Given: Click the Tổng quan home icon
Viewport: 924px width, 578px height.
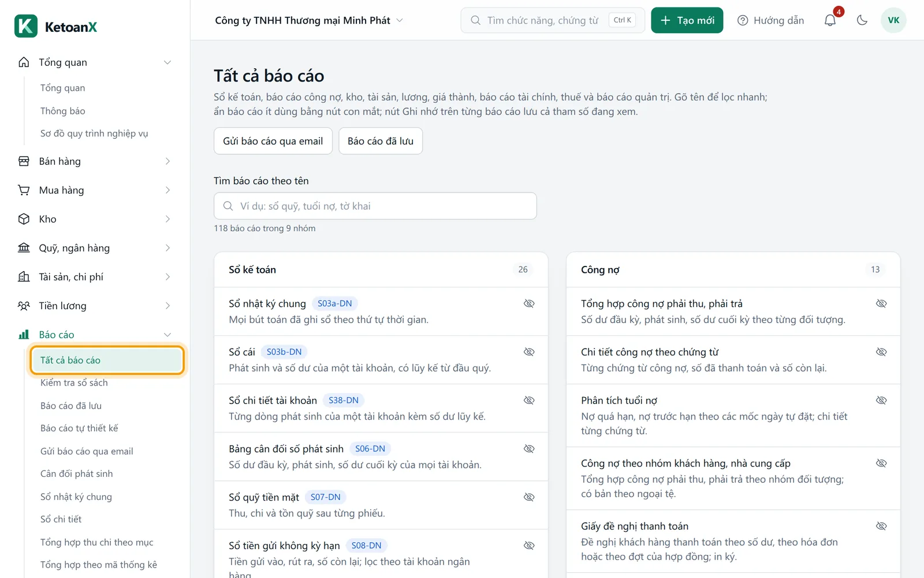Looking at the screenshot, I should [24, 62].
